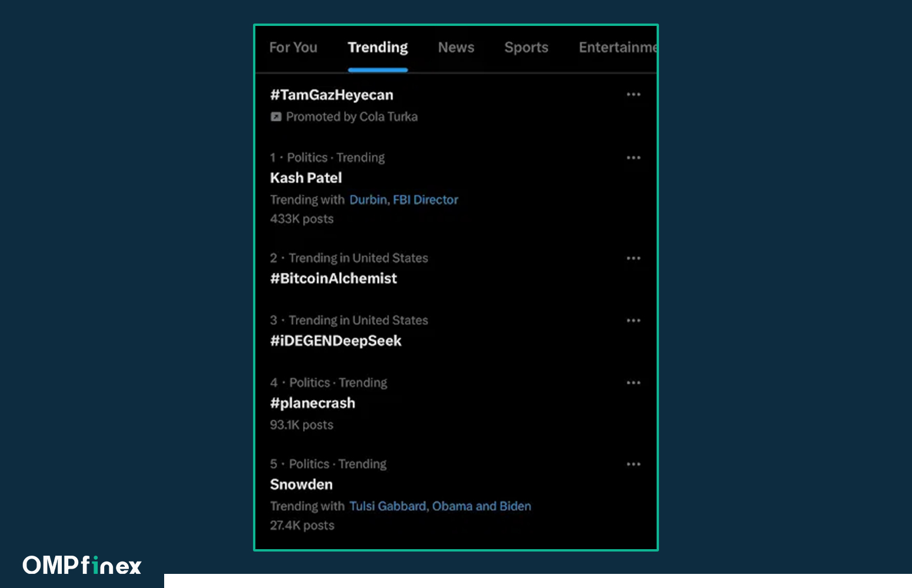Switch to the For You tab
This screenshot has height=588, width=912.
pyautogui.click(x=293, y=48)
